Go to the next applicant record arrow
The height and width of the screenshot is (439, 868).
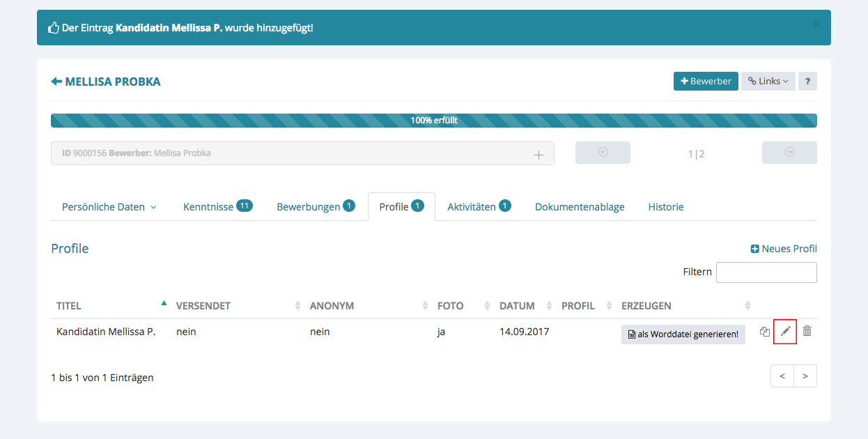(x=789, y=153)
